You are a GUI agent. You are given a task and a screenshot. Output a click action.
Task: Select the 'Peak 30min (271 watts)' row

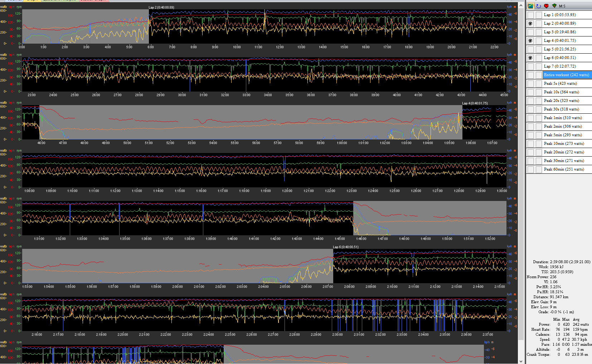(x=567, y=161)
